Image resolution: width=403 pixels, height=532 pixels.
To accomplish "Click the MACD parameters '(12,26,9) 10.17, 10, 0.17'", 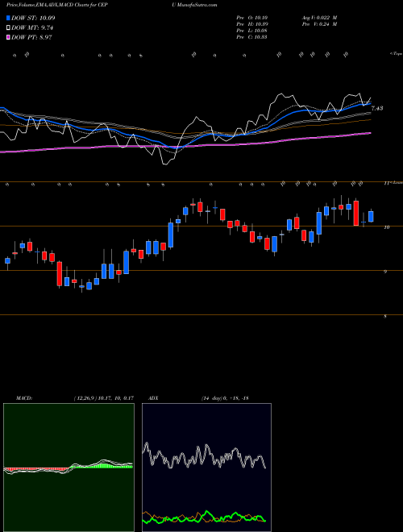I will (x=103, y=398).
